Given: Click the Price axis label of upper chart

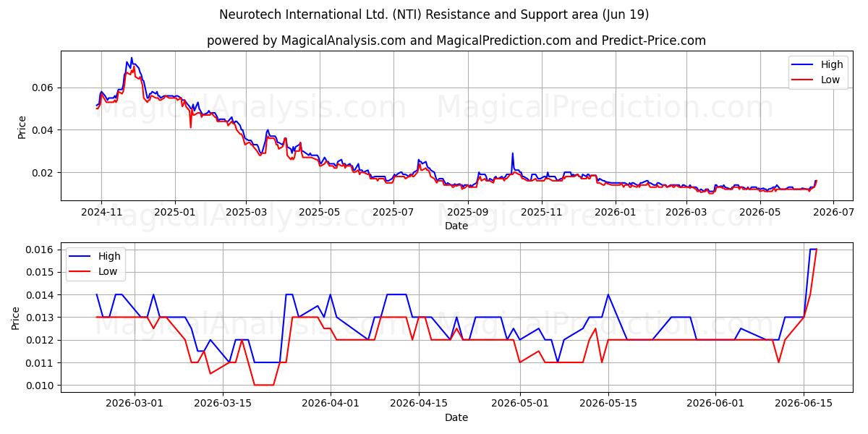Looking at the screenshot, I should [22, 126].
